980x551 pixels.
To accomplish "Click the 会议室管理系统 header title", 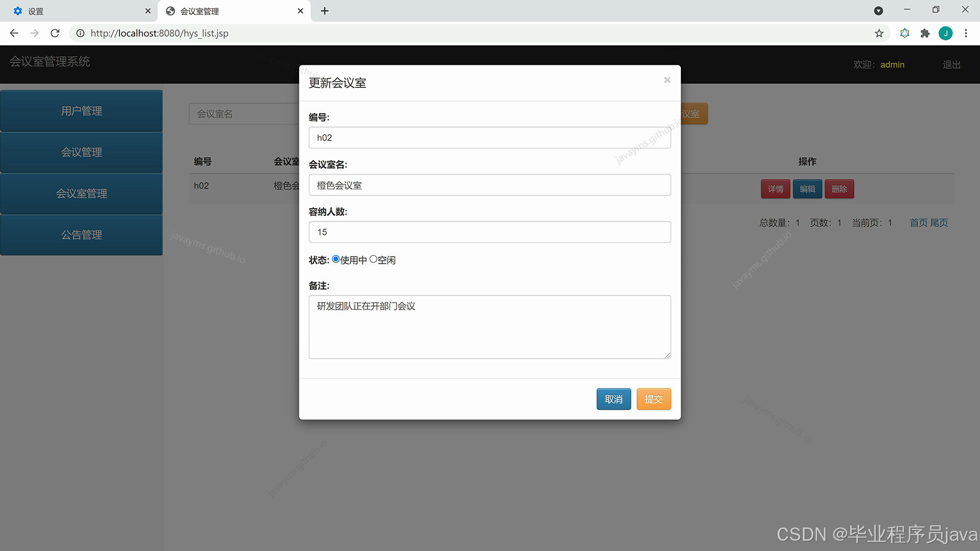I will click(50, 62).
